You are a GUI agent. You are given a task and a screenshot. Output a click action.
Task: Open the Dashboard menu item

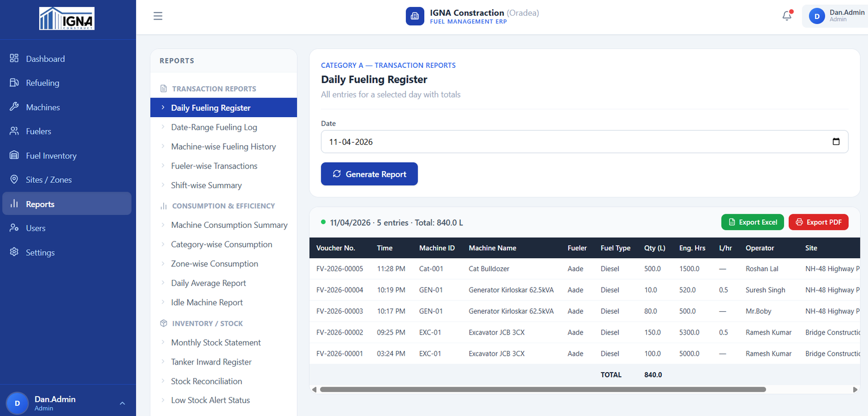pyautogui.click(x=45, y=59)
